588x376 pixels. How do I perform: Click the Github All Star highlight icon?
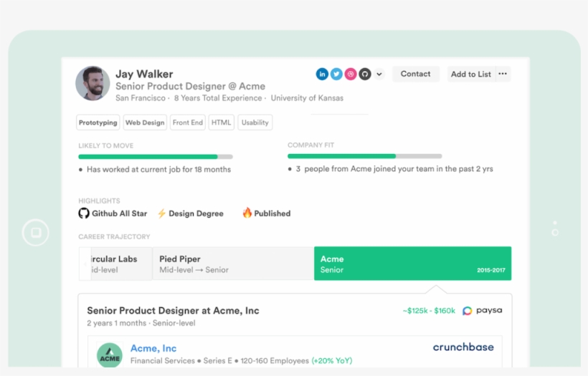(84, 213)
